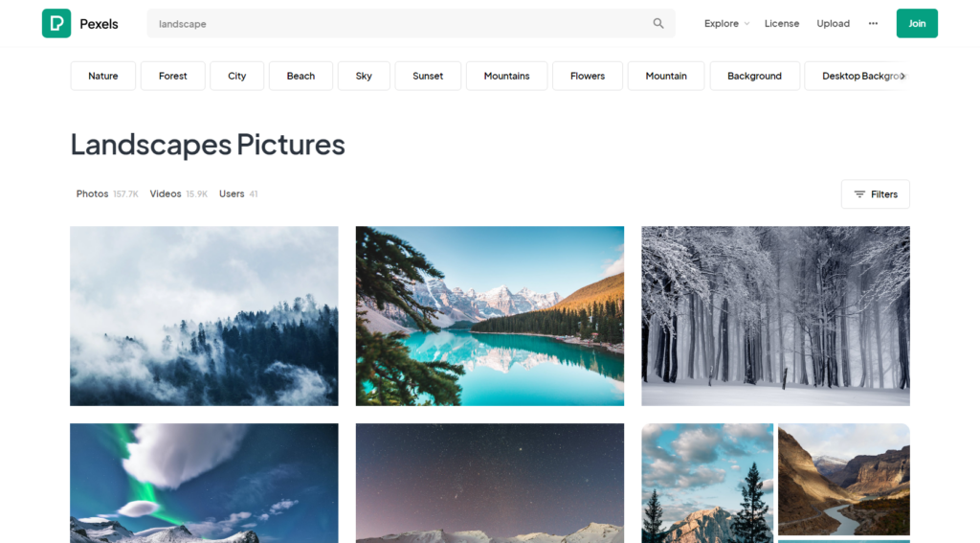980x543 pixels.
Task: Select the Sky category chip
Action: pos(364,76)
